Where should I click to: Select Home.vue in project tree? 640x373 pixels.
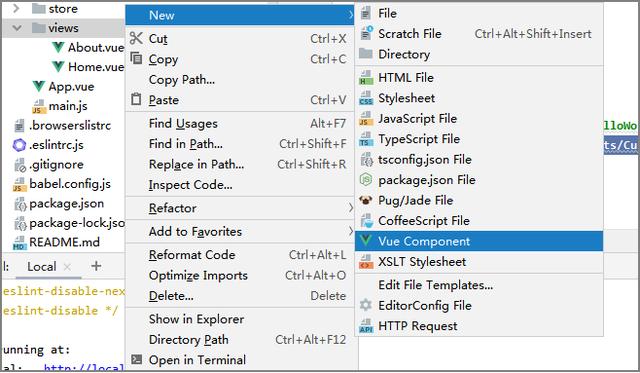[96, 67]
